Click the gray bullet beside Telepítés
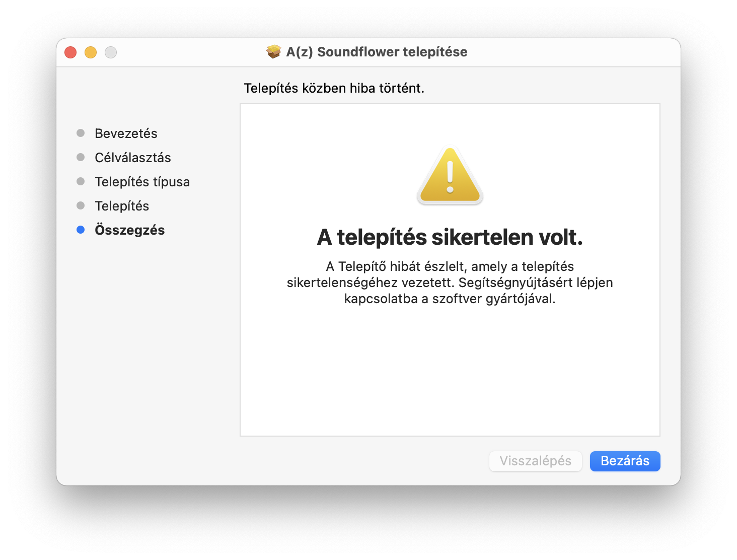The width and height of the screenshot is (737, 560). pos(81,205)
